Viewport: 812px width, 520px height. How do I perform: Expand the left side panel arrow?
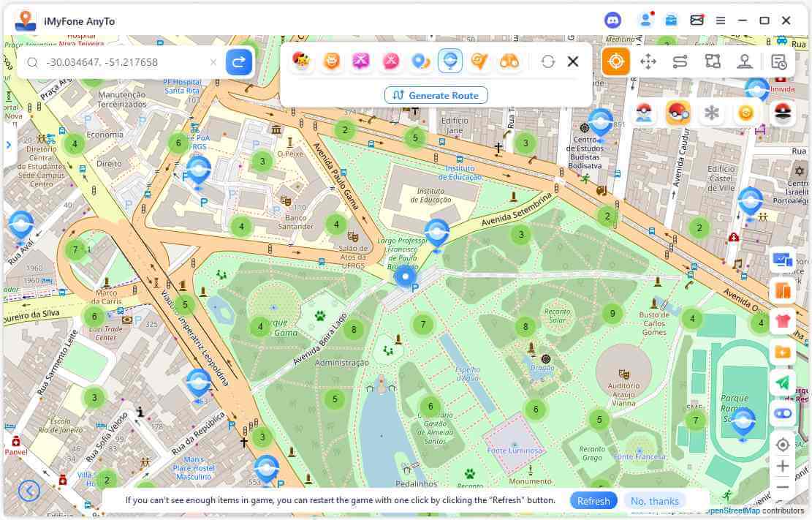point(9,145)
